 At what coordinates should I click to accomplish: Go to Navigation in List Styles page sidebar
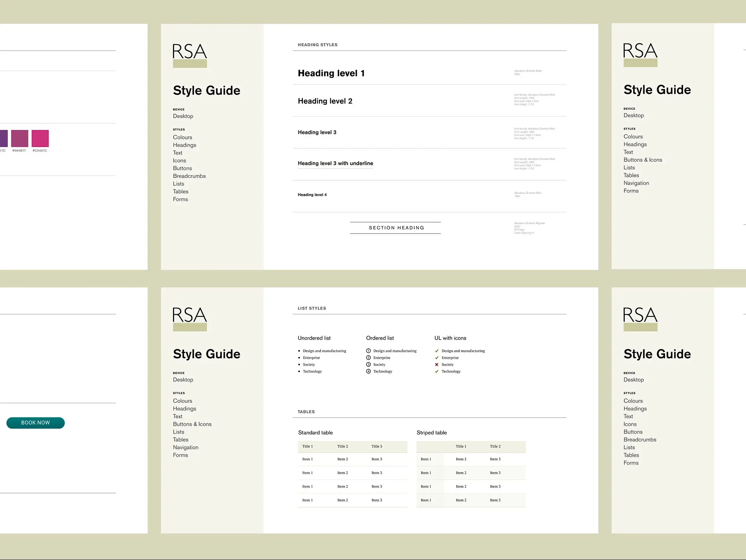pos(186,447)
